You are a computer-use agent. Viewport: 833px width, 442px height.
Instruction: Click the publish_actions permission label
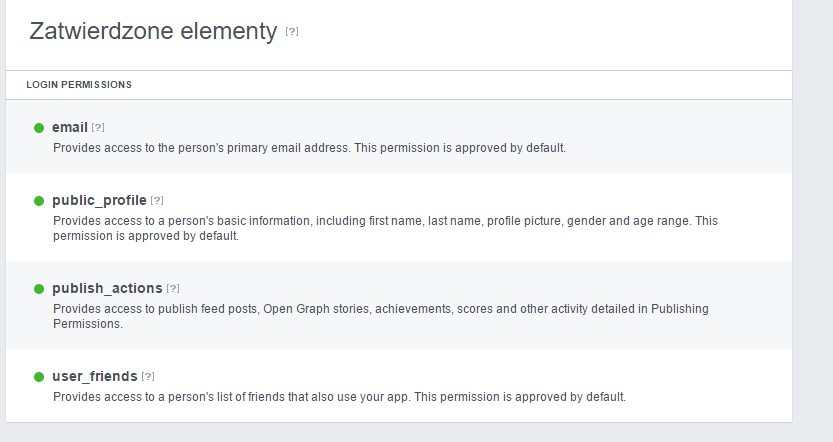(x=108, y=289)
